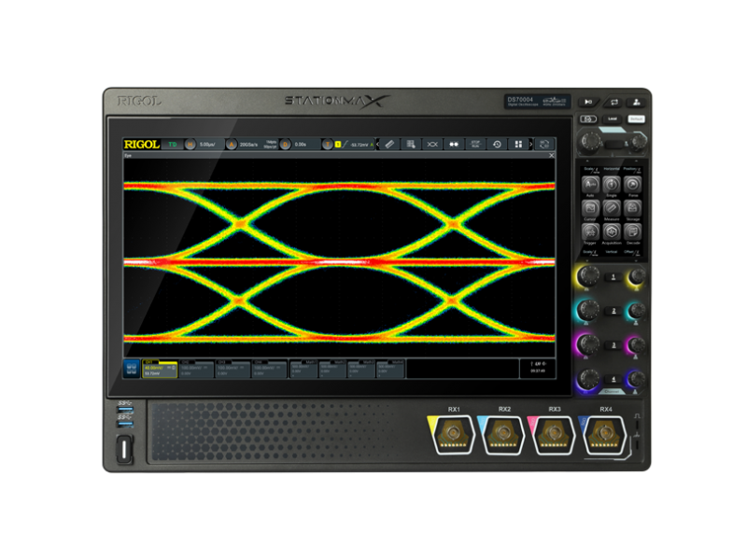This screenshot has width=747, height=560.
Task: Enable CH1 in the bottom channel bar
Action: (x=159, y=366)
